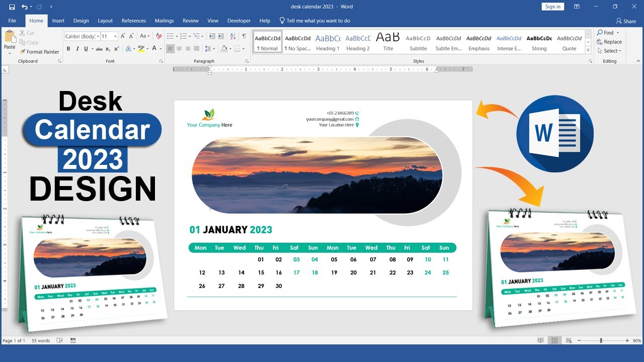
Task: Click the macro recording icon in the status bar
Action: pyautogui.click(x=73, y=340)
